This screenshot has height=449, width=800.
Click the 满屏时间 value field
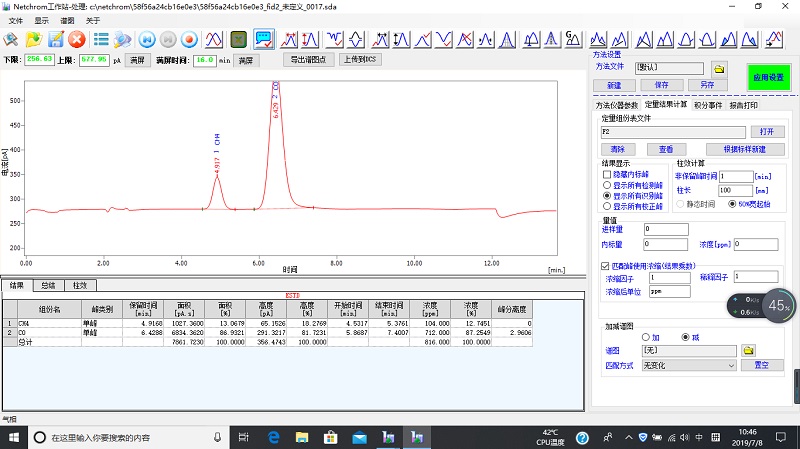point(205,60)
